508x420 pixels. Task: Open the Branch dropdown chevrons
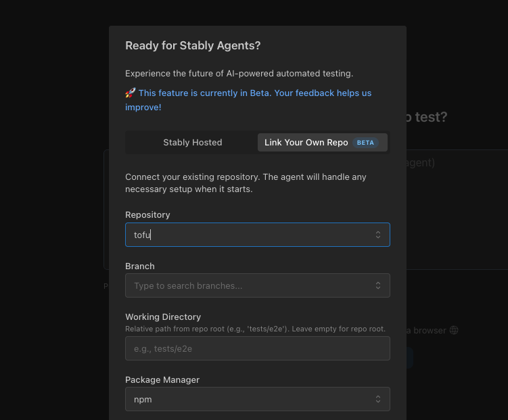click(x=377, y=285)
